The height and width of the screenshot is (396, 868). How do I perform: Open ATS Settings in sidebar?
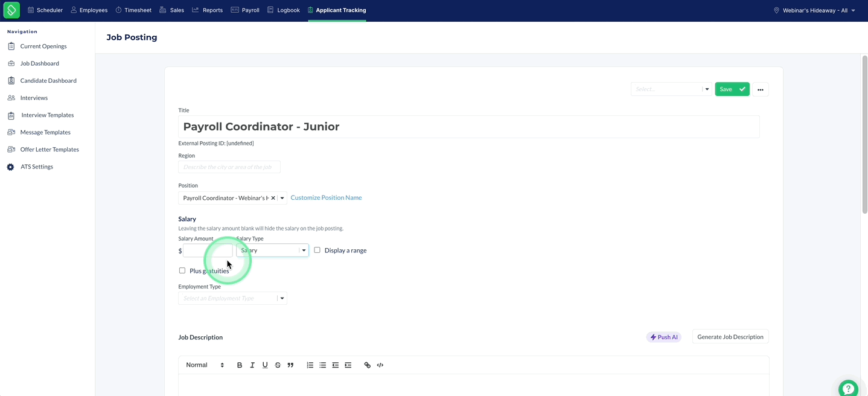[x=37, y=167]
